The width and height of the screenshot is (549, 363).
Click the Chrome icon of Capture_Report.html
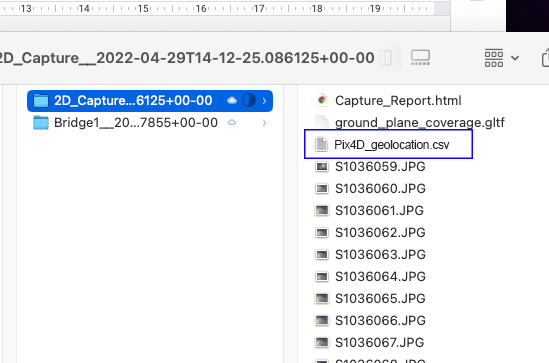click(322, 100)
